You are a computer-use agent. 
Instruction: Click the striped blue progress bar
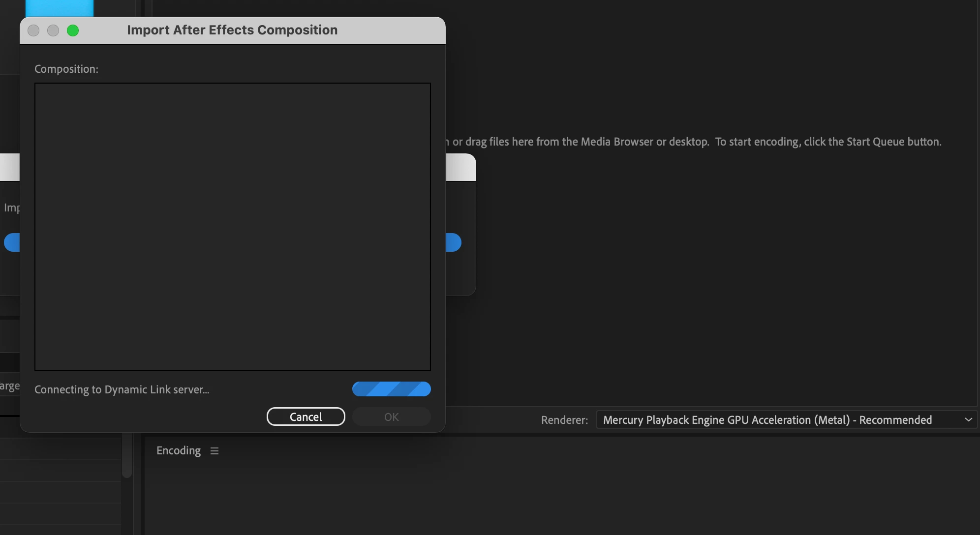coord(391,389)
